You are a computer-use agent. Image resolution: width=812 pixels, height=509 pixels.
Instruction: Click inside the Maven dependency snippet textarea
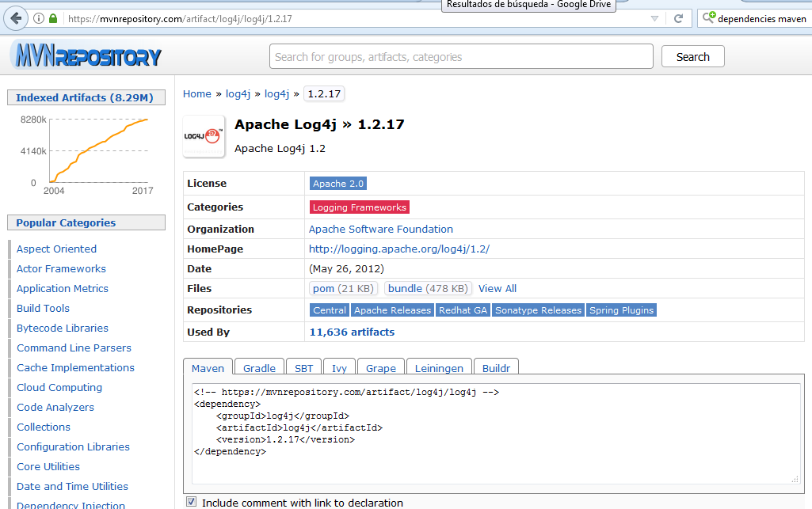coord(496,434)
